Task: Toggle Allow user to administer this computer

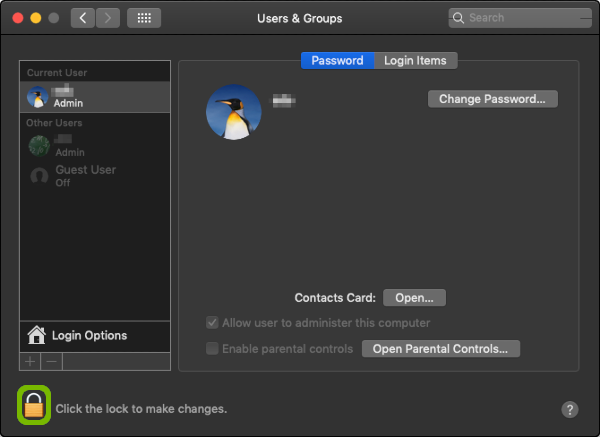Action: tap(212, 323)
